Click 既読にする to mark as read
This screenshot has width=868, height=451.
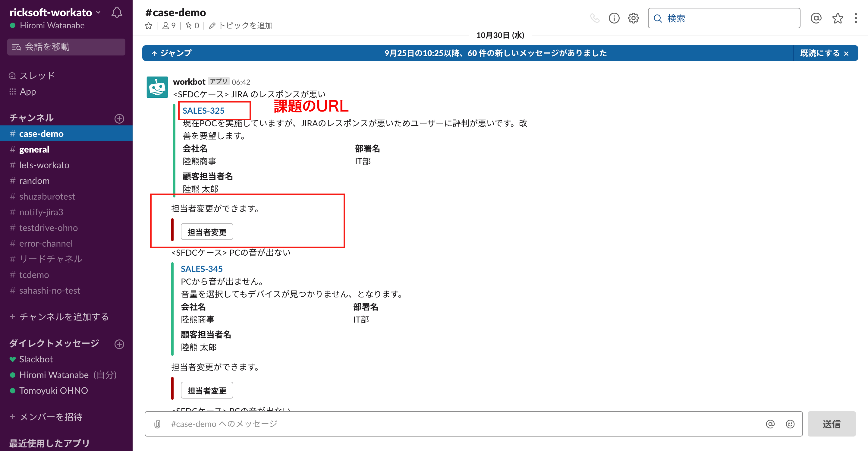coord(824,53)
